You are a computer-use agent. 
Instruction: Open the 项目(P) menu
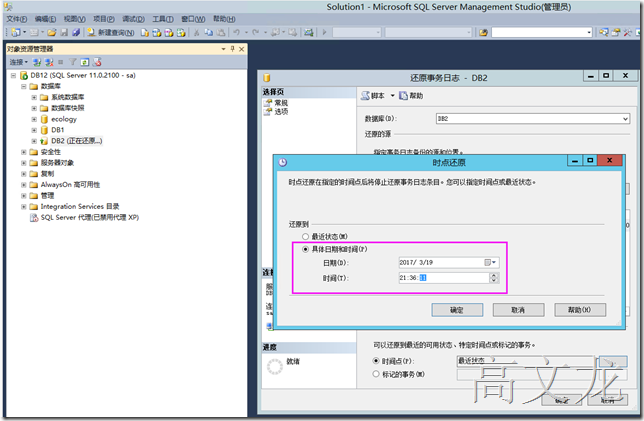(104, 19)
